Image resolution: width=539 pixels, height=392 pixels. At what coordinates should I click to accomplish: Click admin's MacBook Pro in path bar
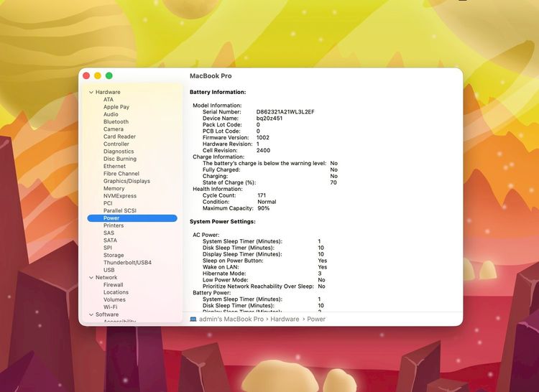231,319
